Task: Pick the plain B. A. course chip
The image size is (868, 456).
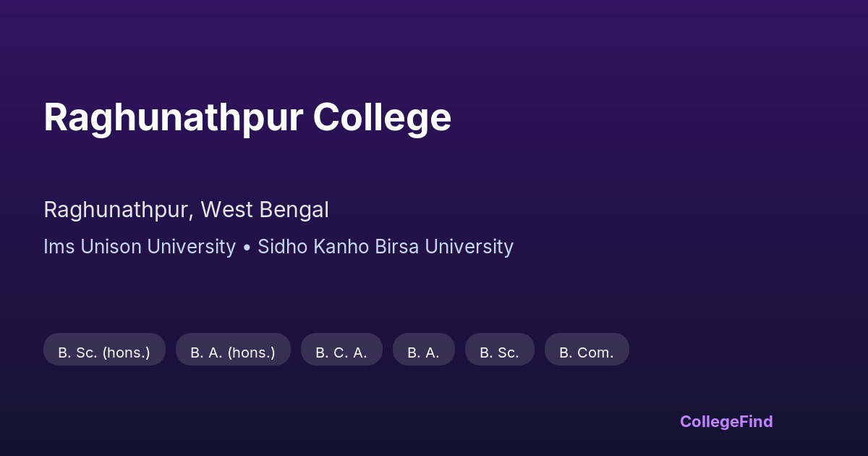Action: click(x=423, y=352)
